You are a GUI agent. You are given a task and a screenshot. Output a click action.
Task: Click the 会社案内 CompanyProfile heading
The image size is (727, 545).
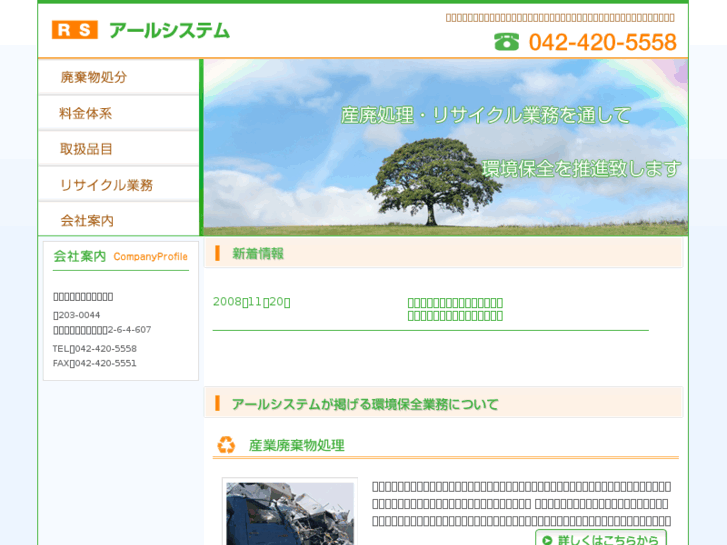(121, 256)
